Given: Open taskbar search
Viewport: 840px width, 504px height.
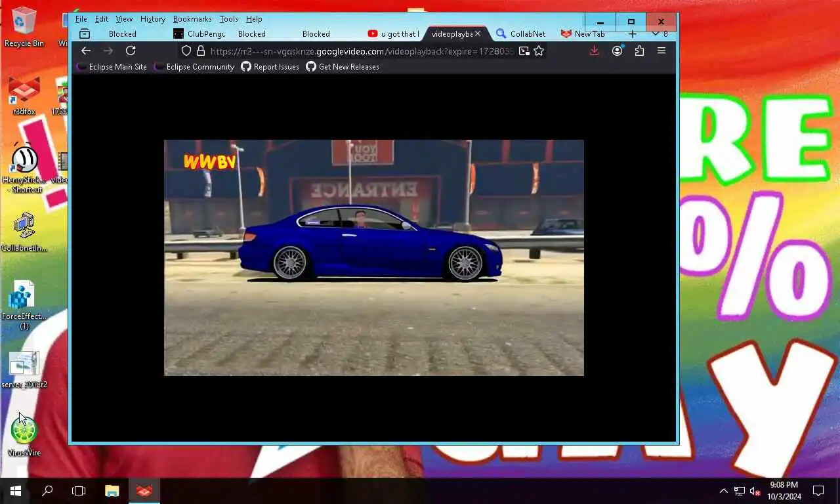Looking at the screenshot, I should (x=47, y=491).
